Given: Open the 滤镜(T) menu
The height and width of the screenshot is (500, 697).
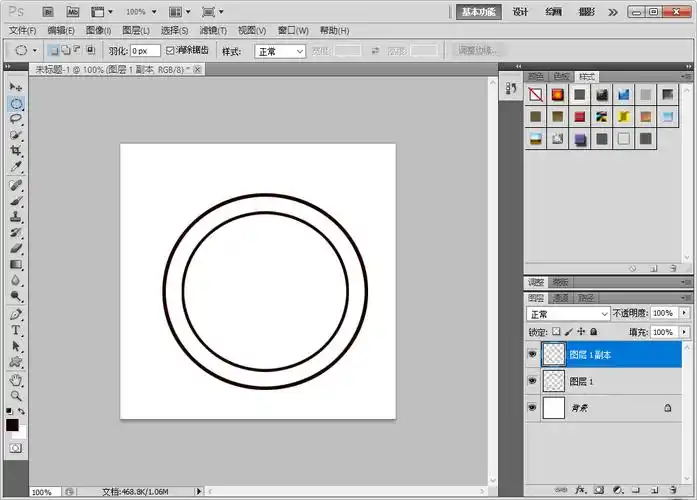Looking at the screenshot, I should click(x=211, y=31).
